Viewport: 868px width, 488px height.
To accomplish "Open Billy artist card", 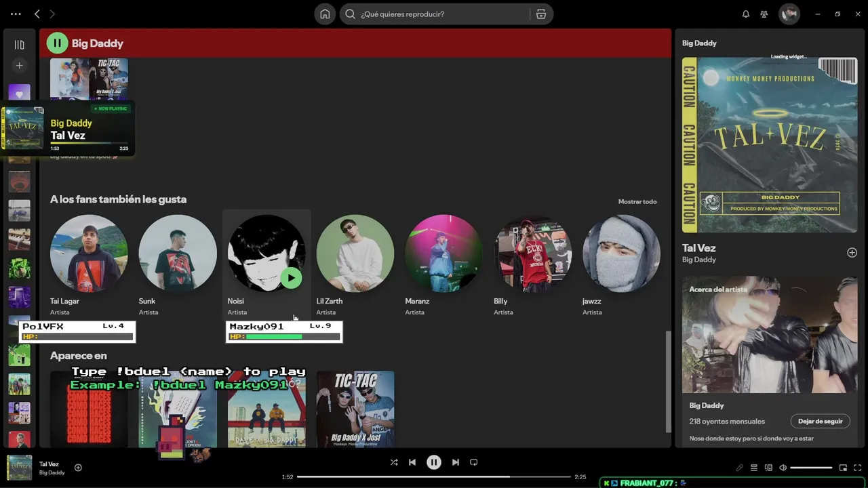I will tap(533, 264).
